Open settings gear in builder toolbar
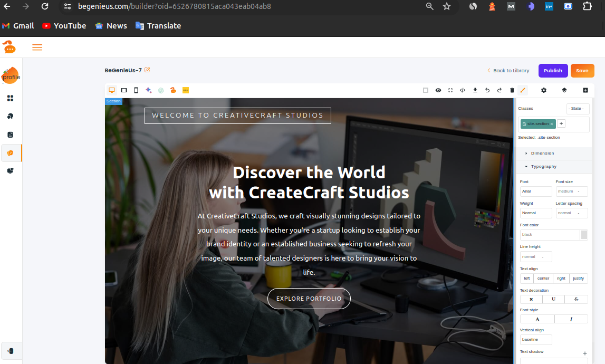Screen dimensions: 605x364 click(544, 90)
